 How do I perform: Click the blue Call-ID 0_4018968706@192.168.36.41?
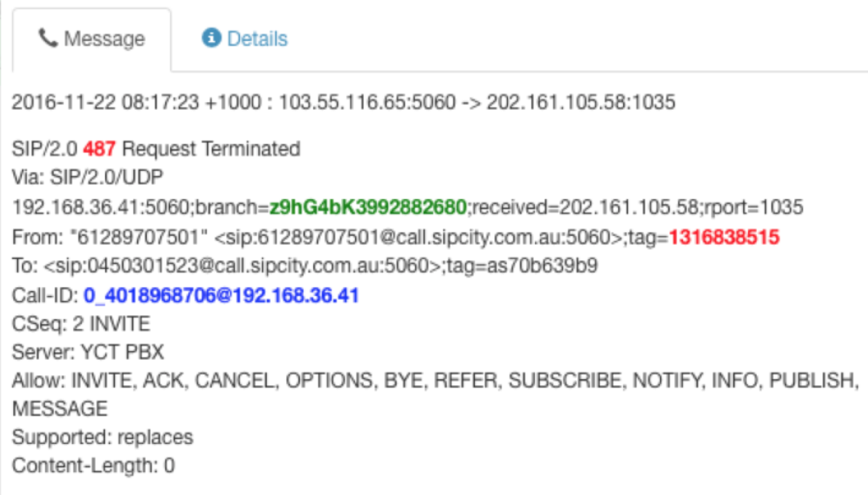click(x=222, y=295)
